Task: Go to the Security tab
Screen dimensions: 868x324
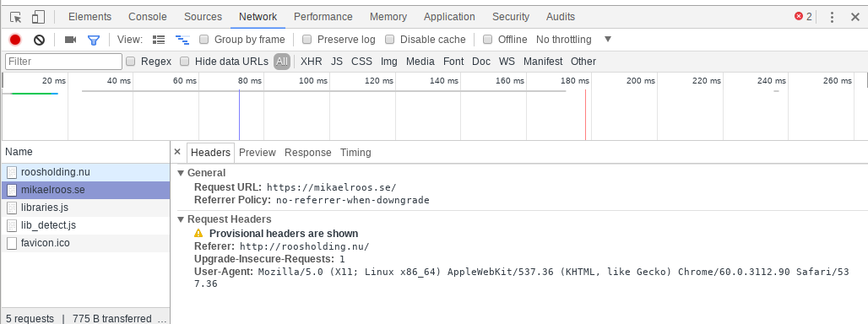Action: [510, 17]
